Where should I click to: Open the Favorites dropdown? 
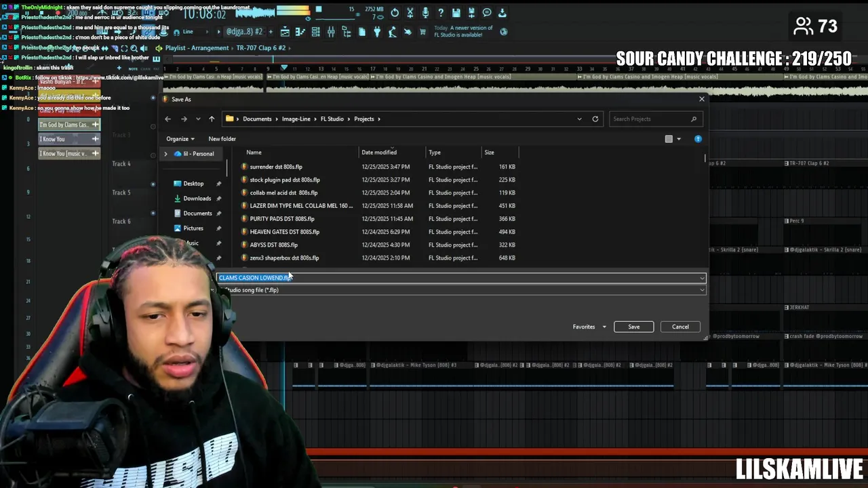589,327
